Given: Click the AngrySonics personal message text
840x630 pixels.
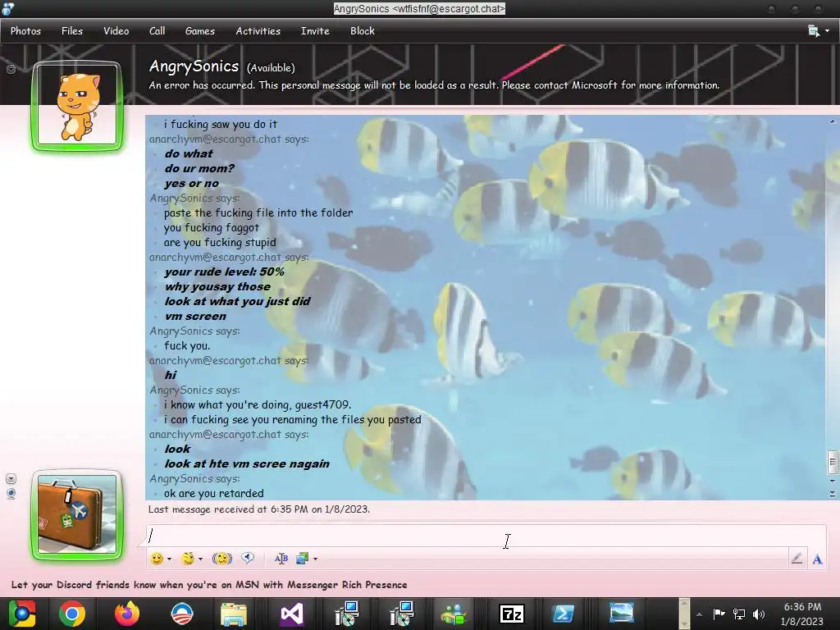Looking at the screenshot, I should [434, 85].
